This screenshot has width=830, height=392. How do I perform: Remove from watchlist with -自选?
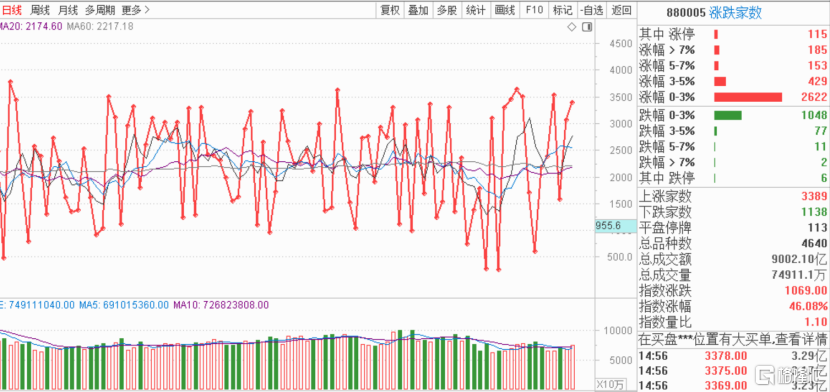point(591,10)
